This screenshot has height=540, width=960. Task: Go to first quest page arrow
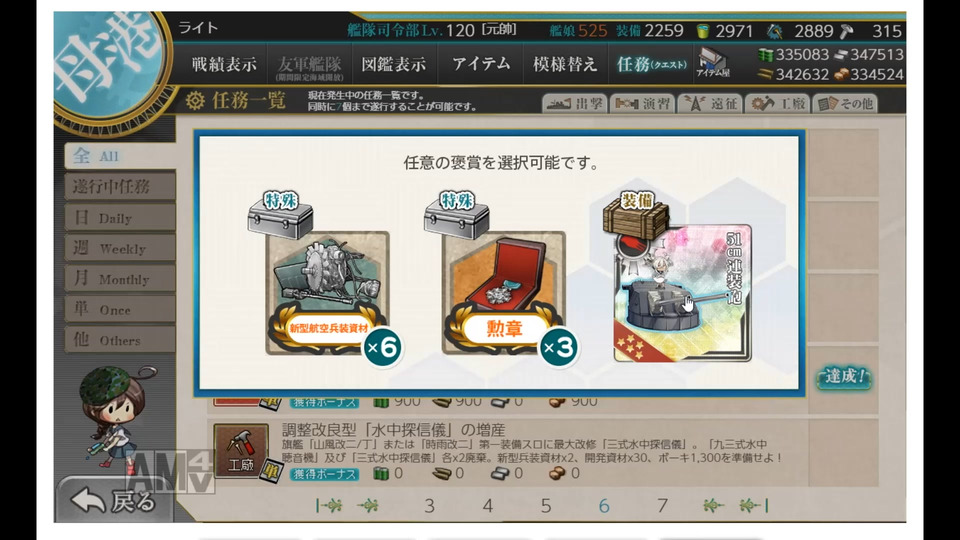[329, 505]
